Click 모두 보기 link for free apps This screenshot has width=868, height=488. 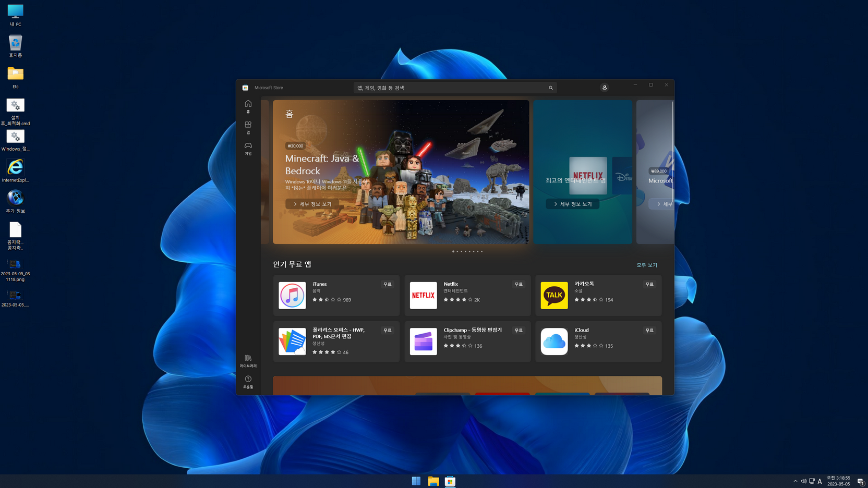point(647,265)
